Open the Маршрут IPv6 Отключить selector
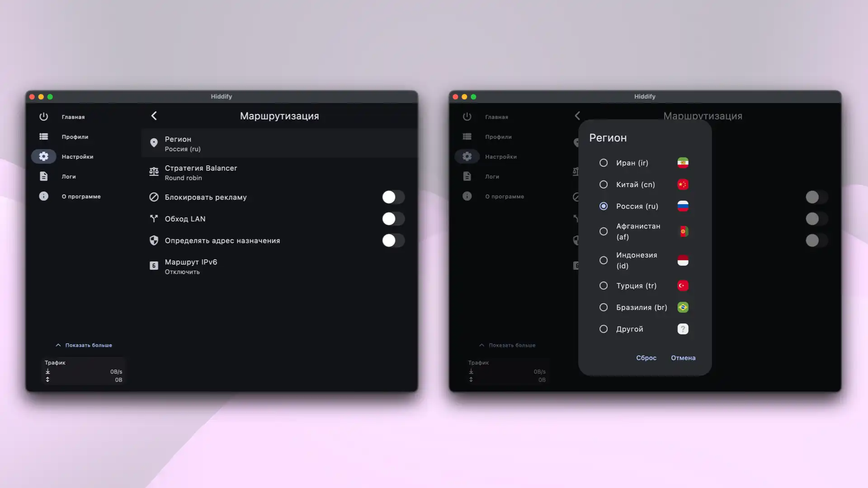 (279, 266)
